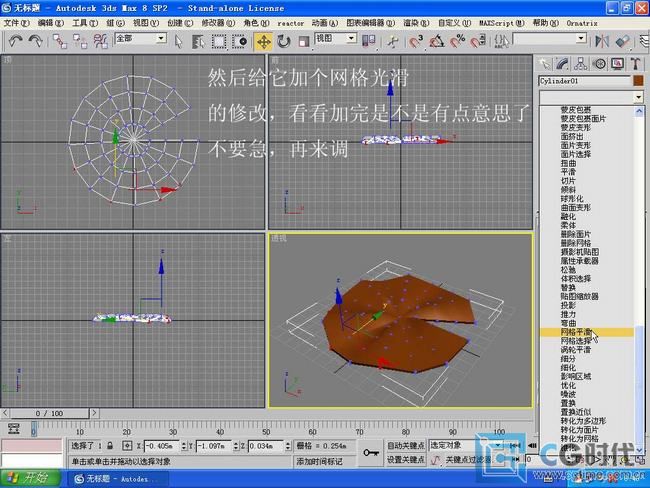Toggle the Selection Lock padlock
The height and width of the screenshot is (488, 650).
(110, 446)
